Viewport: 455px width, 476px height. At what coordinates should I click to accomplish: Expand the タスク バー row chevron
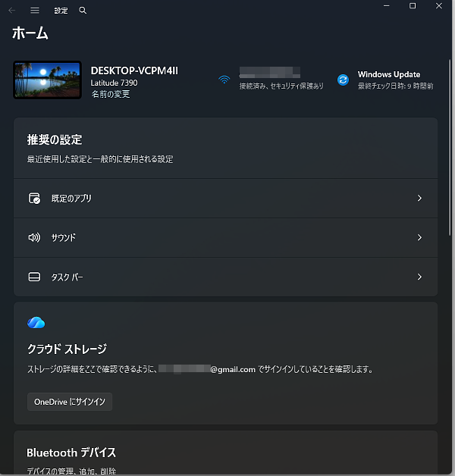click(419, 277)
